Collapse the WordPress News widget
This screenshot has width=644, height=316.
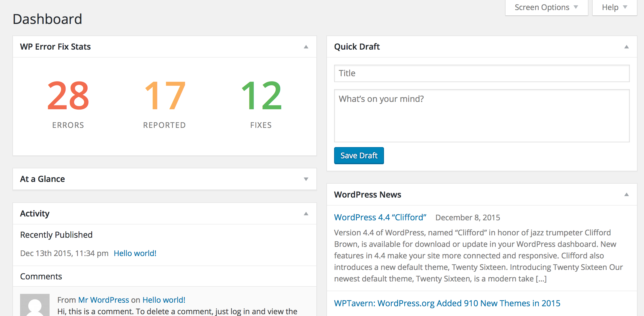point(627,194)
